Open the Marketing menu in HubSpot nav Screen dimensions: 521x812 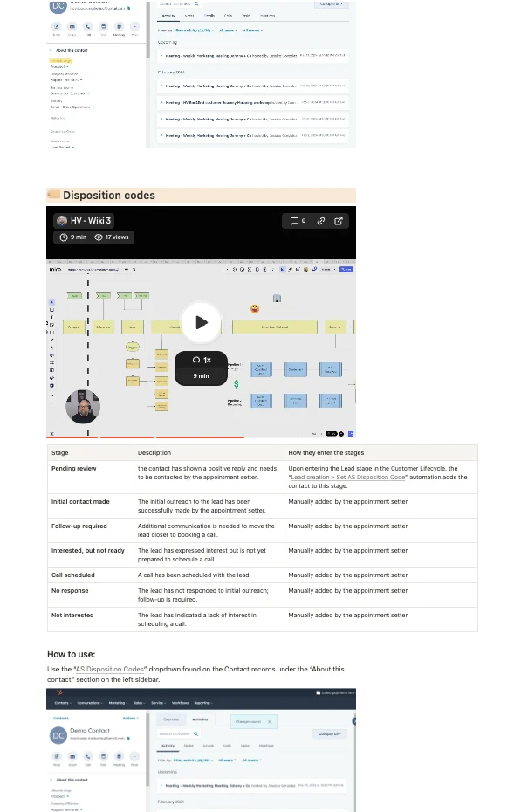click(x=118, y=703)
